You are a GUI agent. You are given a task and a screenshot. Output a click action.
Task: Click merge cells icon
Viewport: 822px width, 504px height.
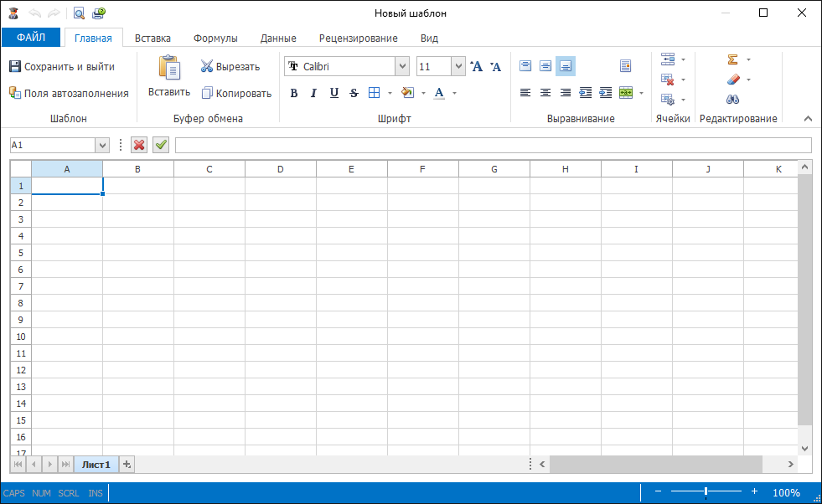pos(626,93)
